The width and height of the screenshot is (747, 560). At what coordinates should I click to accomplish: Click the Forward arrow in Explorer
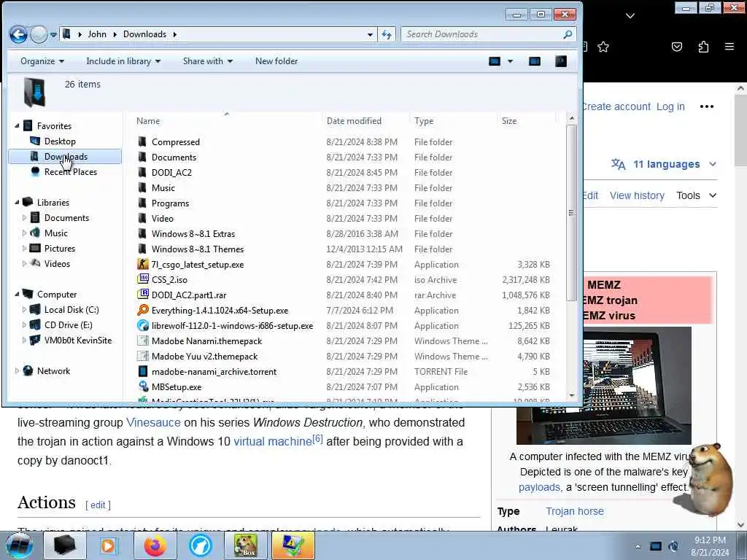tap(39, 34)
